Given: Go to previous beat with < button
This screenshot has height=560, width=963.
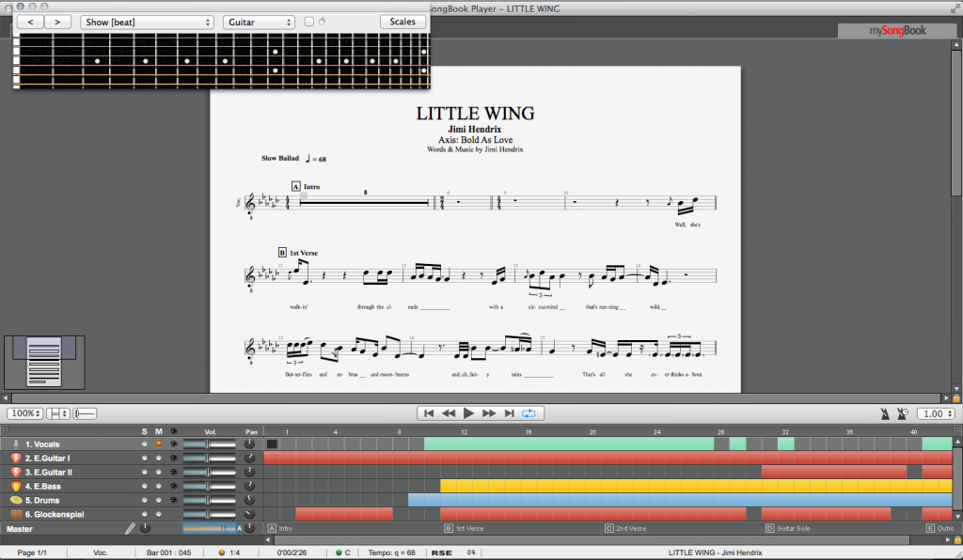Looking at the screenshot, I should coord(30,22).
